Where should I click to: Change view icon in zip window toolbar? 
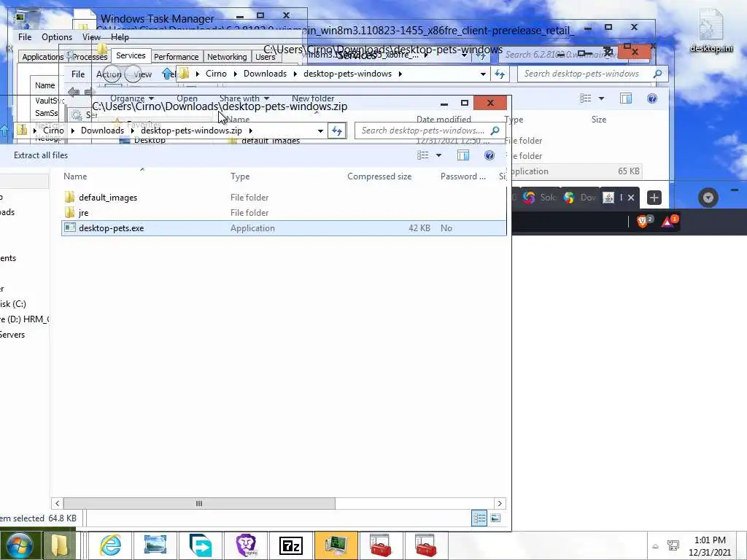click(422, 155)
